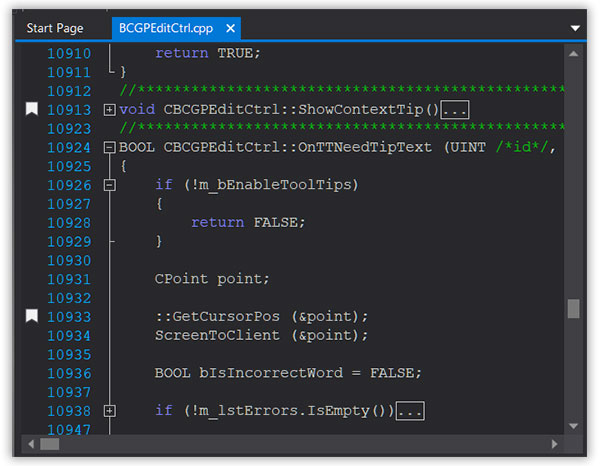This screenshot has width=600, height=466.
Task: Click the ellipsis box after ShowContextTip()
Action: pyautogui.click(x=455, y=110)
